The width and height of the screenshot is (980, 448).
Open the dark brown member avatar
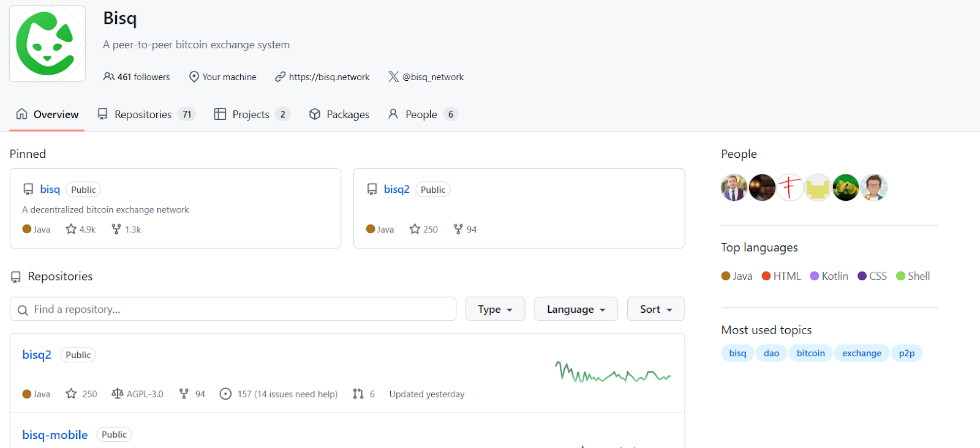(762, 187)
